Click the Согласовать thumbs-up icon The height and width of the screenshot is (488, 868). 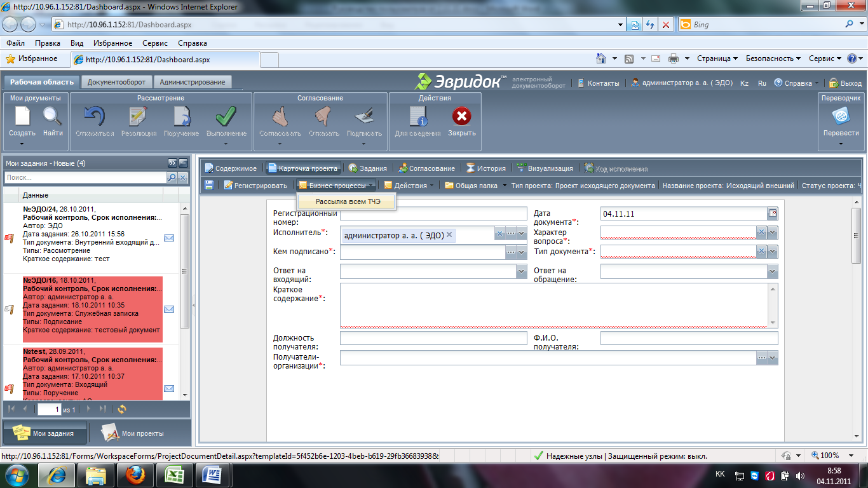tap(281, 117)
